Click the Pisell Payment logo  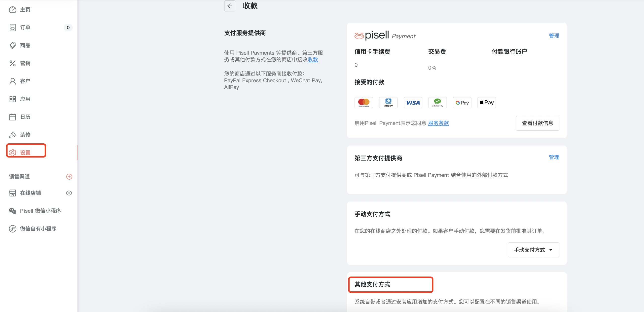[x=385, y=35]
